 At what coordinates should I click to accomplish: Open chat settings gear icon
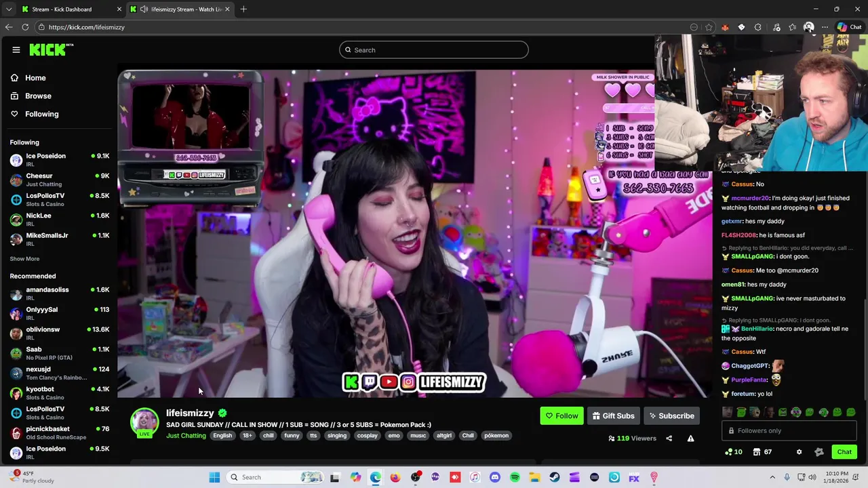pos(799,452)
